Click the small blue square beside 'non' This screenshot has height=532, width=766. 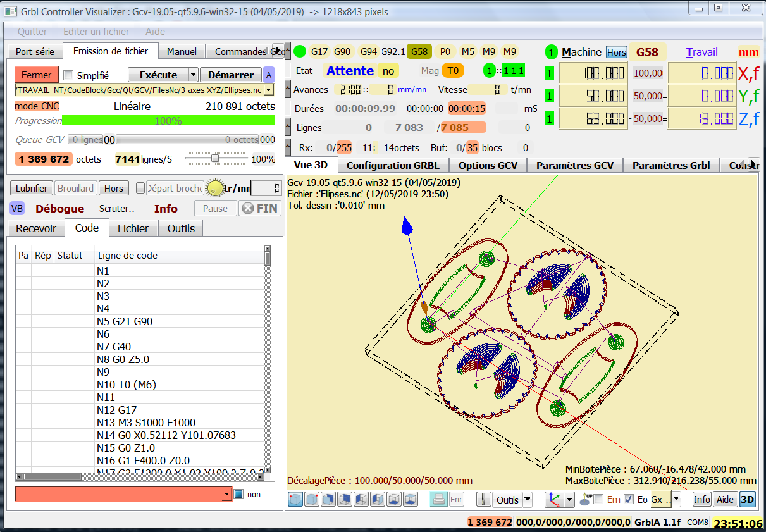click(238, 495)
